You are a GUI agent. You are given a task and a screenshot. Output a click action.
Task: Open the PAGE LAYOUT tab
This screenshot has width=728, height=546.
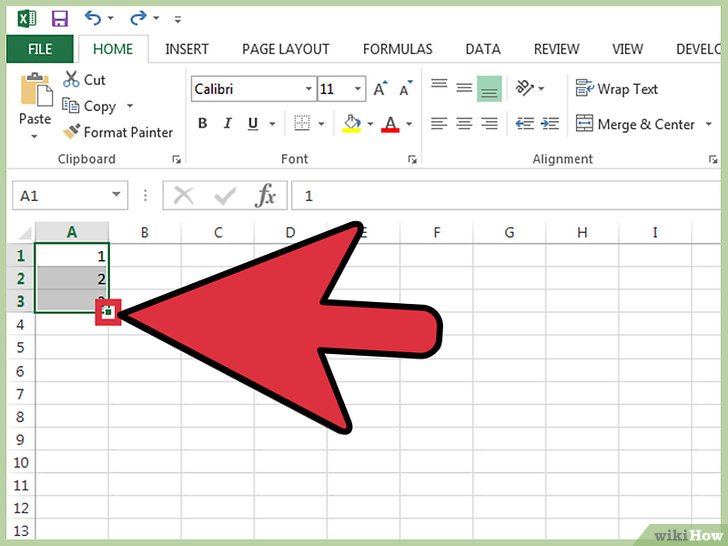pos(286,49)
